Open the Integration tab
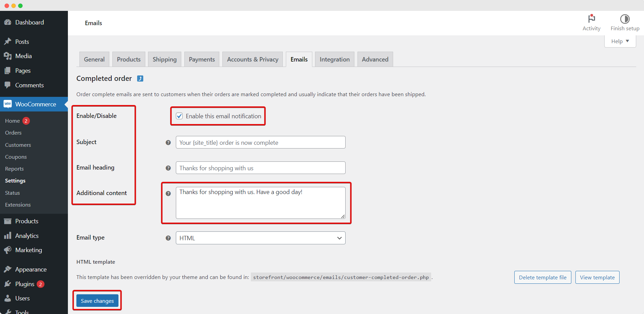Screen dimensions: 644x314 [x=335, y=59]
